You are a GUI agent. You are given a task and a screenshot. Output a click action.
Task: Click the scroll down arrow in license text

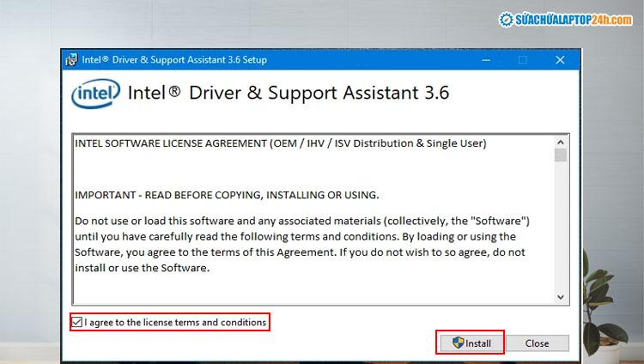(x=561, y=297)
